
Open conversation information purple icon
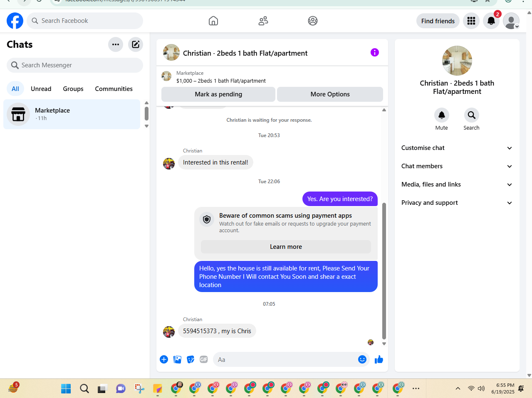(x=375, y=52)
